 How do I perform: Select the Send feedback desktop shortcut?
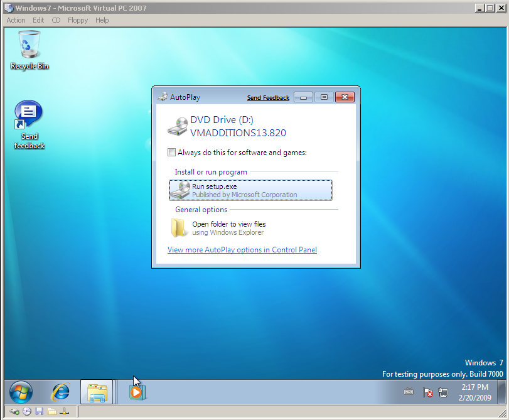(29, 125)
